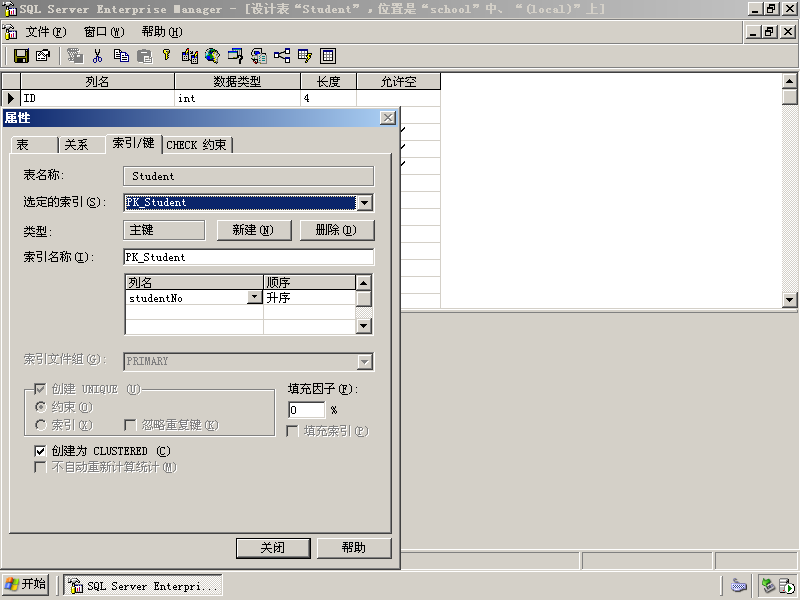Image resolution: width=800 pixels, height=600 pixels.
Task: Click the Copy toolbar icon
Action: pos(121,56)
